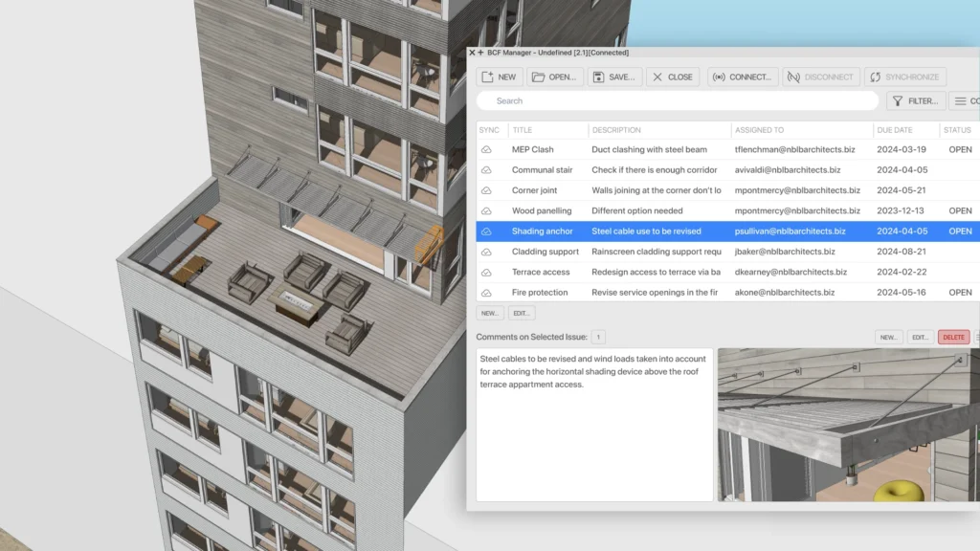
Task: Sort issues by ASSIGNED TO column header
Action: 759,130
